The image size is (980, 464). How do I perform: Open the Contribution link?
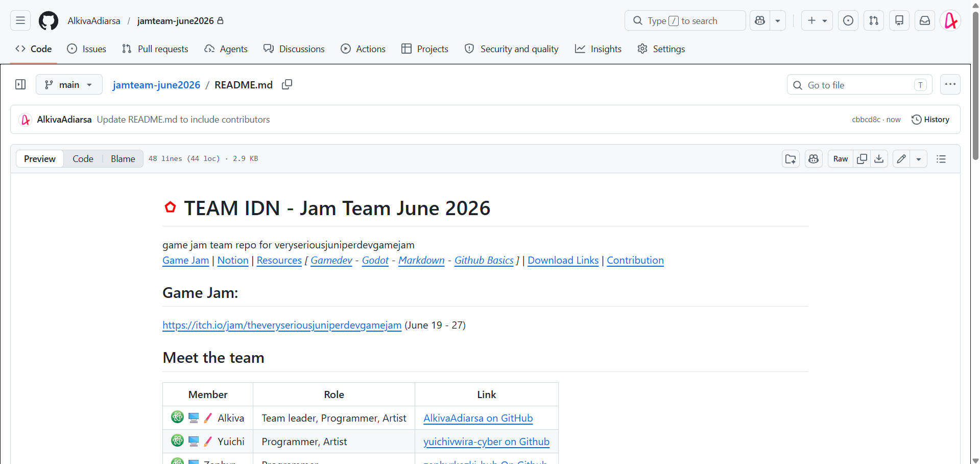point(635,260)
